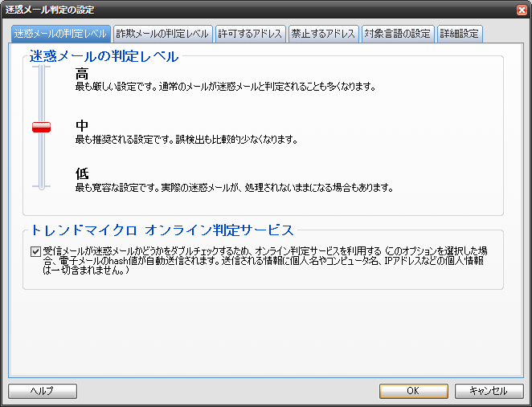532x407 pixels.
Task: Click the 低 level heading
Action: pos(82,174)
